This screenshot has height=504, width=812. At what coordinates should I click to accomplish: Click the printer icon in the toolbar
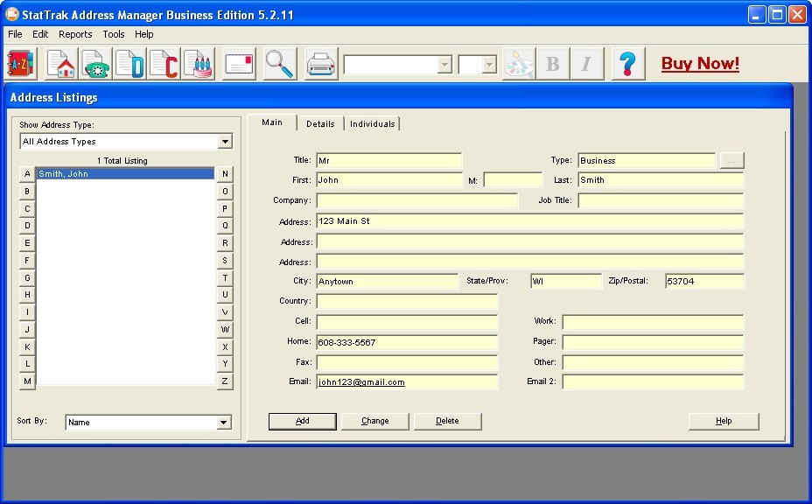pyautogui.click(x=321, y=64)
